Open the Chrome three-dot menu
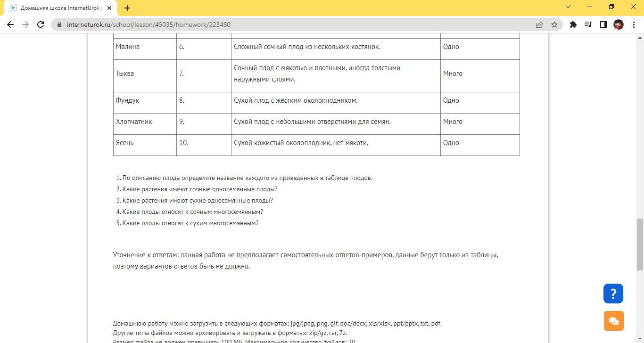The image size is (644, 343). 634,24
